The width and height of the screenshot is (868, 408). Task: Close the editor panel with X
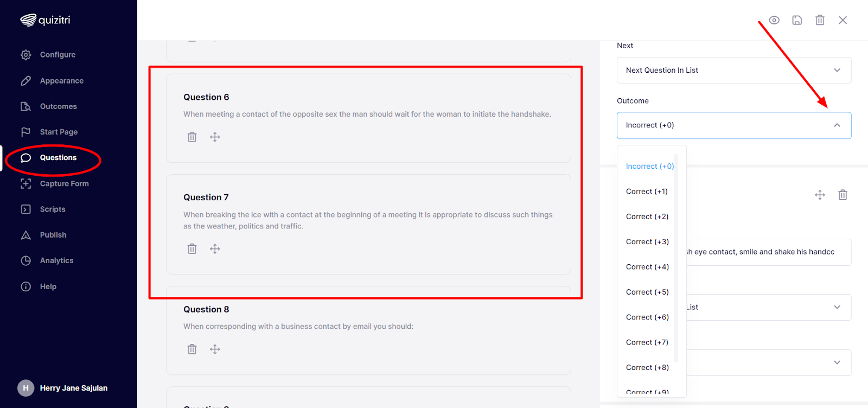click(x=843, y=20)
